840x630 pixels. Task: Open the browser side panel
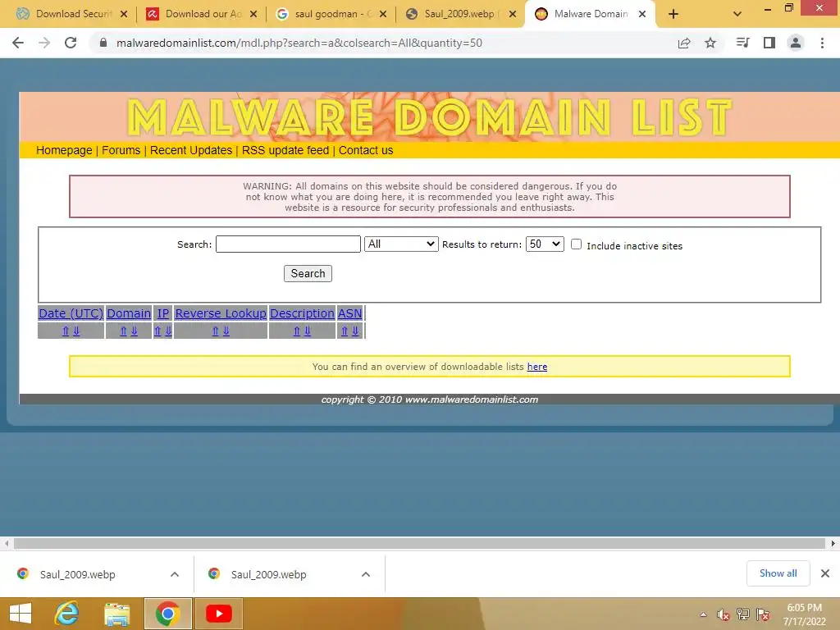click(769, 43)
